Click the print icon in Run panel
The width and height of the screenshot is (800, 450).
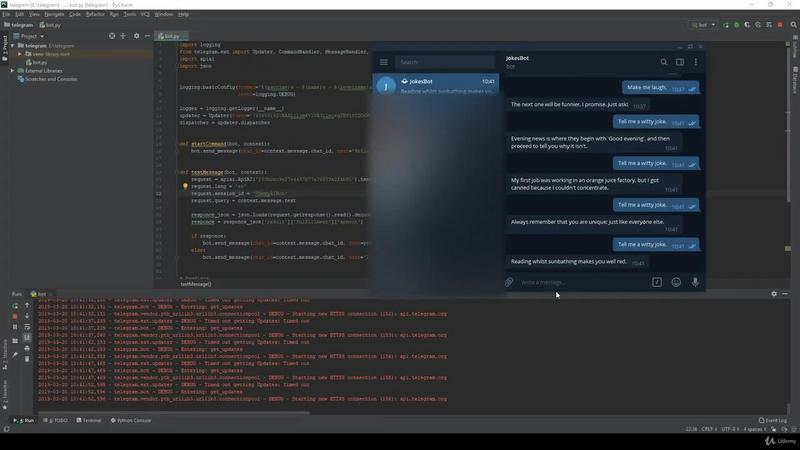27,348
